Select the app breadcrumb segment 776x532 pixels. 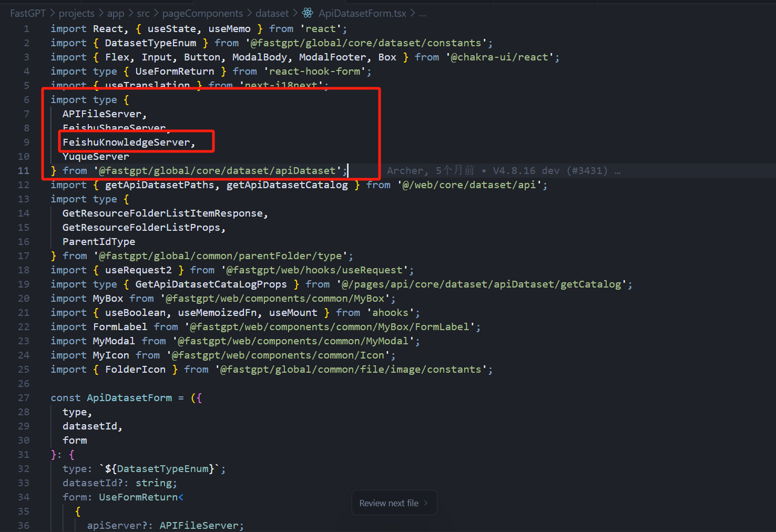116,13
